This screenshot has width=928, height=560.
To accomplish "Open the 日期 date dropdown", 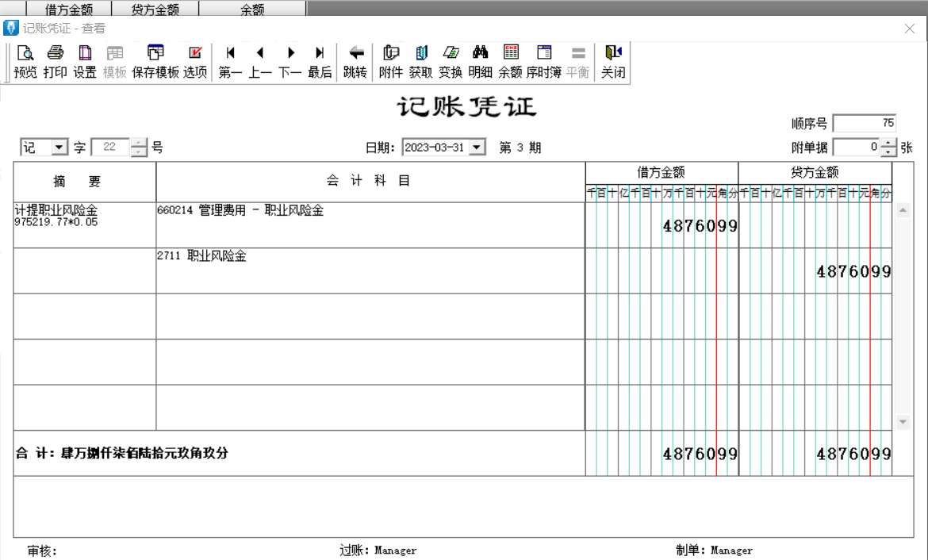I will tap(477, 148).
